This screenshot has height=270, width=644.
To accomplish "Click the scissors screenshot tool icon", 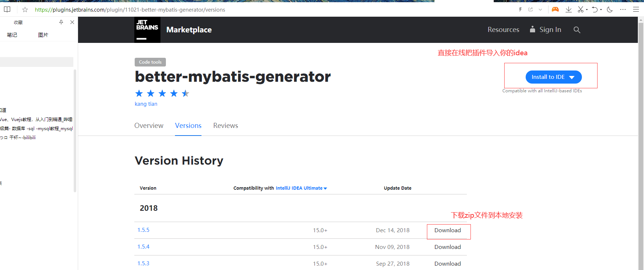I will tap(581, 9).
